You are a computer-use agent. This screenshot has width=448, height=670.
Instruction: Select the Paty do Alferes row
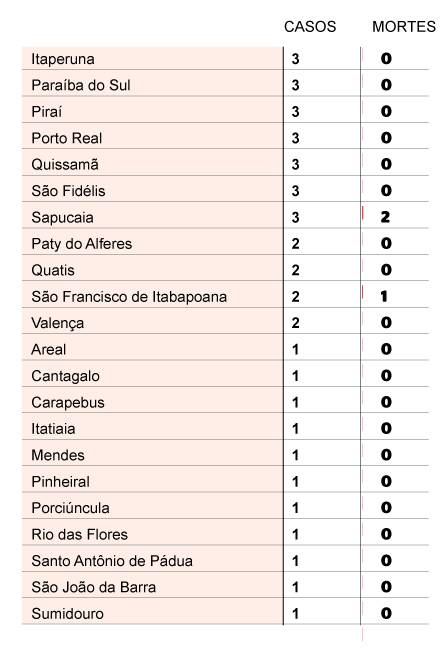225,244
